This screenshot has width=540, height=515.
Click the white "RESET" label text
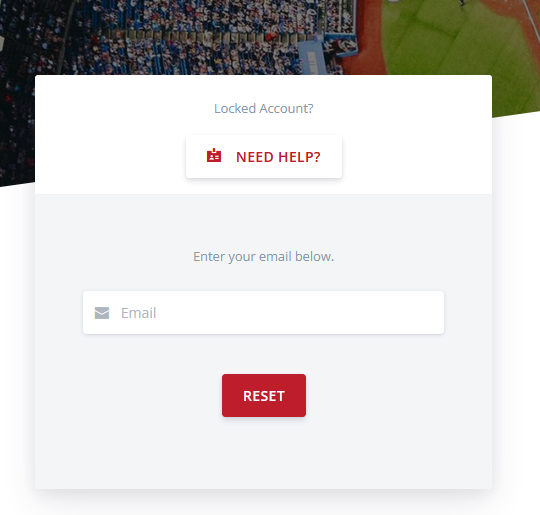point(264,396)
